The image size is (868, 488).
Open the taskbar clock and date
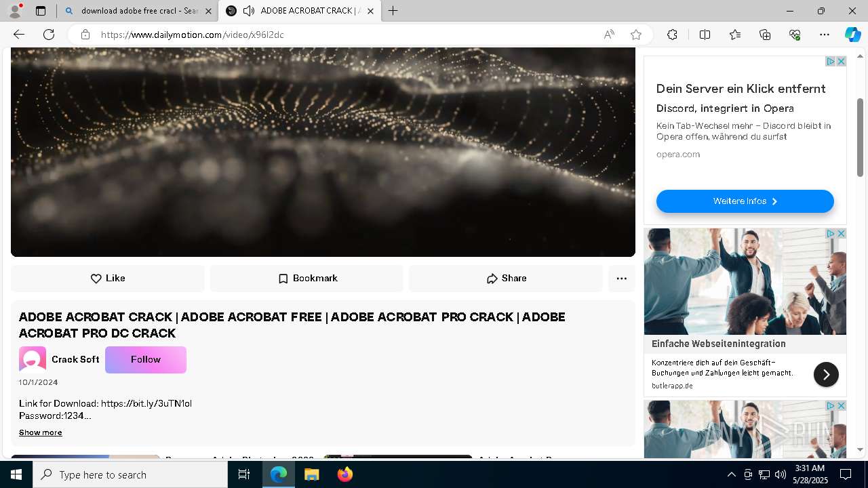(810, 474)
